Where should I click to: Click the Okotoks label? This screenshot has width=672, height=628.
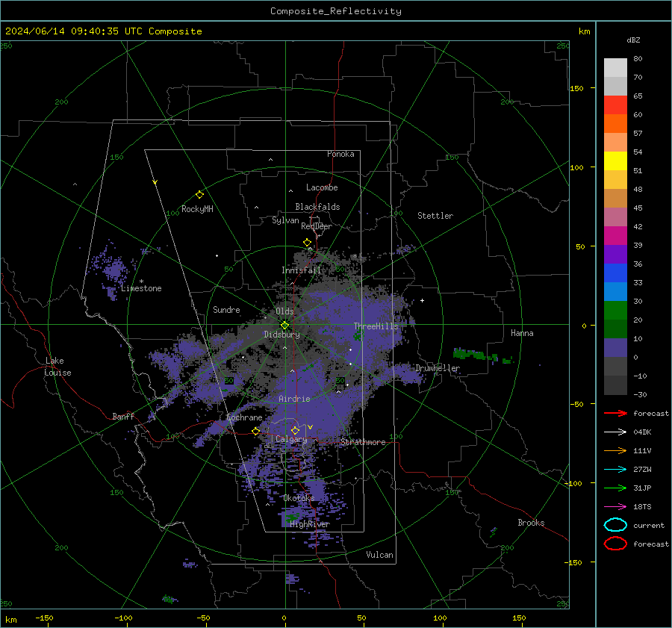299,498
